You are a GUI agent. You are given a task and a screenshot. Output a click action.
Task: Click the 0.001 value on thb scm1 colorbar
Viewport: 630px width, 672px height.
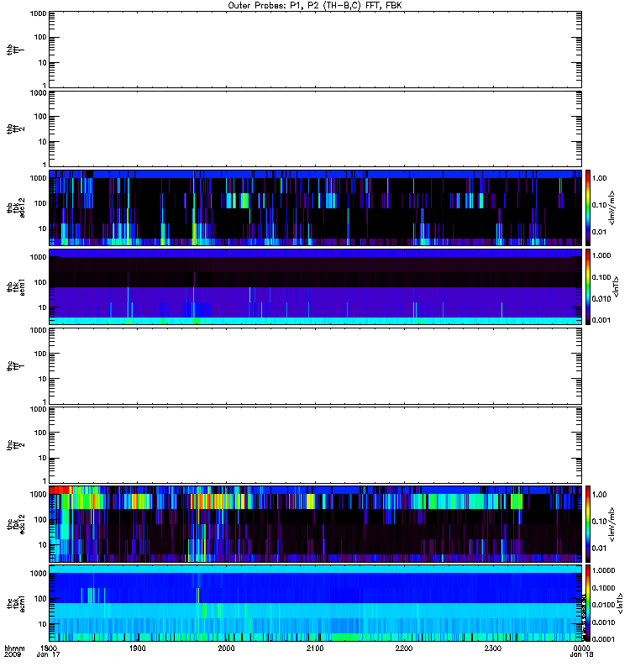click(x=601, y=320)
